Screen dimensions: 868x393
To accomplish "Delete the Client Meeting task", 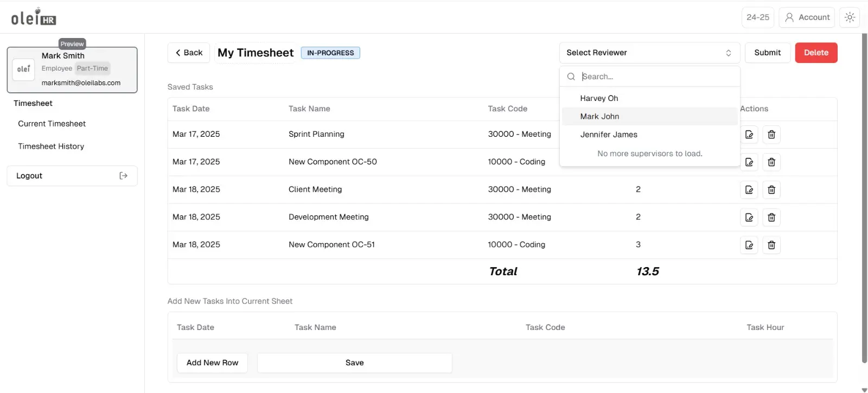I will (x=771, y=190).
